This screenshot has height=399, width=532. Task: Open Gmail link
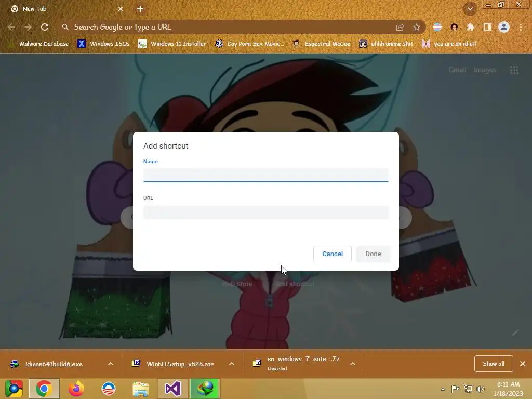coord(457,70)
